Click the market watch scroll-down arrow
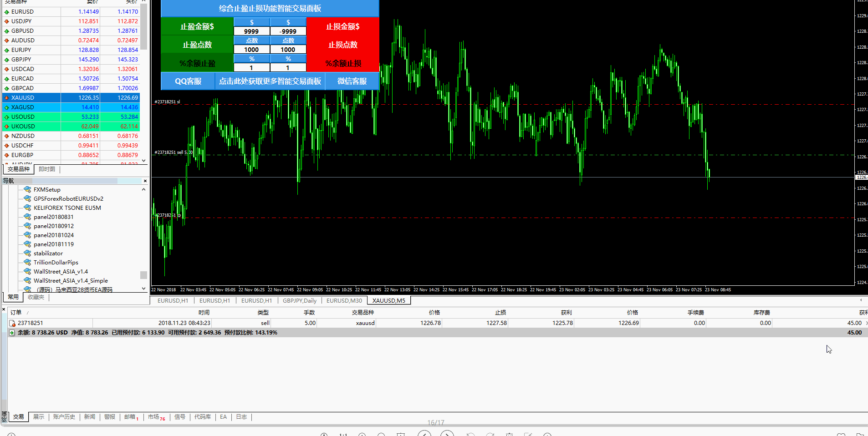The image size is (868, 436). coord(144,160)
